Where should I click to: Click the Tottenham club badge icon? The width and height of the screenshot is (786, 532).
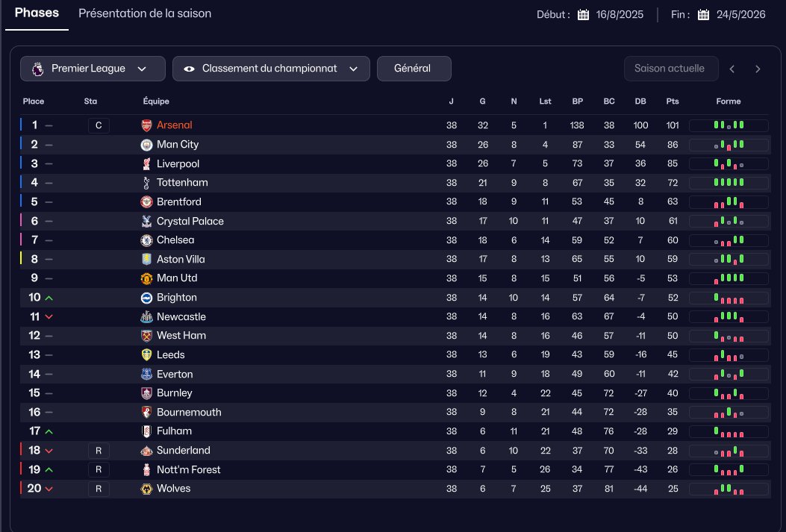[146, 183]
